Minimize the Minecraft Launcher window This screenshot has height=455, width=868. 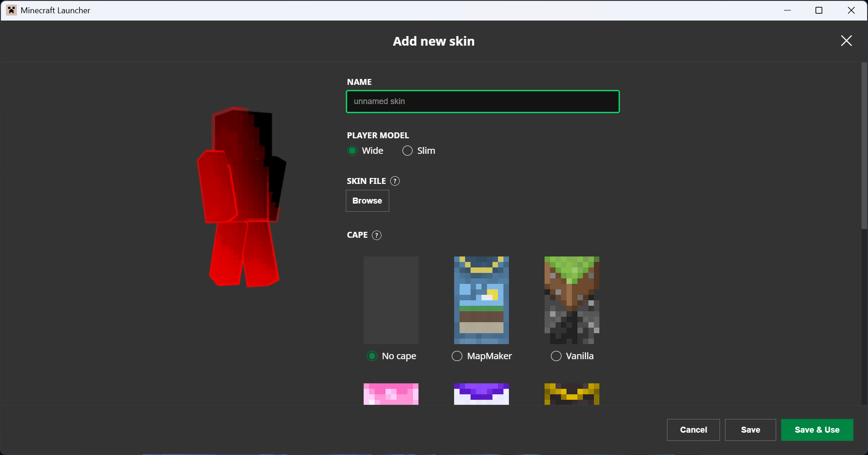click(x=787, y=10)
